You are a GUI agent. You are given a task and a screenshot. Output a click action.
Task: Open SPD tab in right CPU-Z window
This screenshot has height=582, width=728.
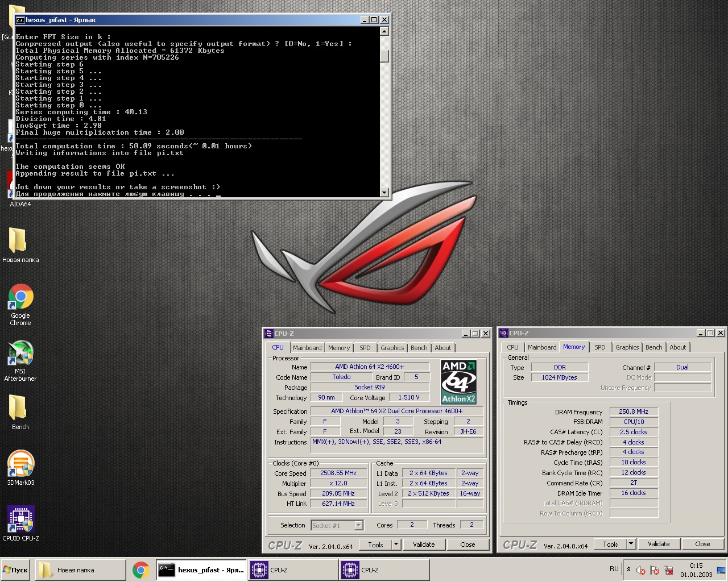point(600,347)
